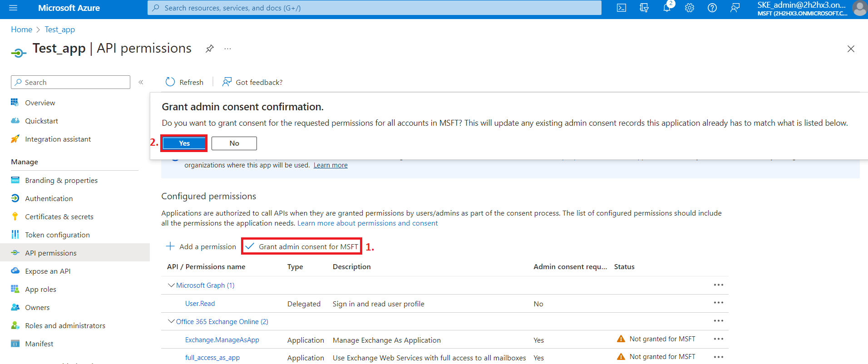Click Grant admin consent for MSFT
Viewport: 868px width, 364px height.
302,246
